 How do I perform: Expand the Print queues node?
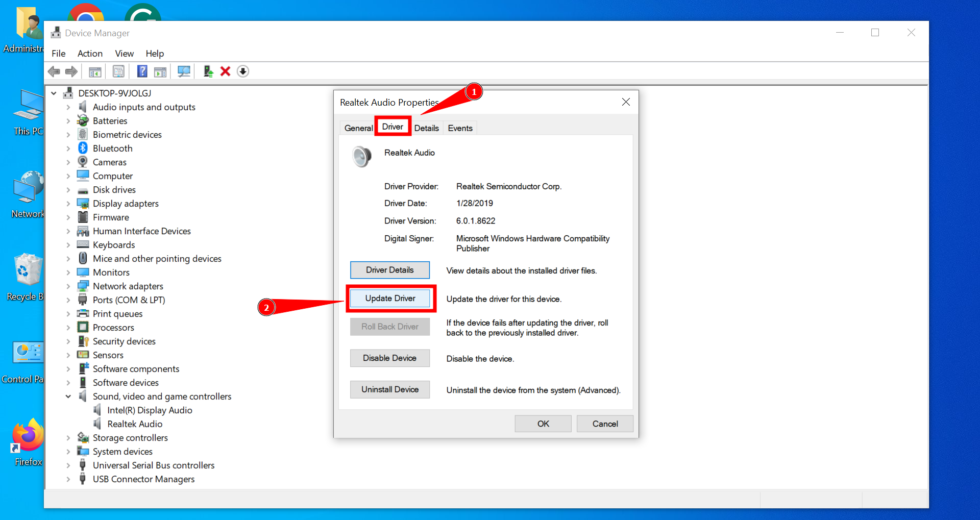pos(68,314)
